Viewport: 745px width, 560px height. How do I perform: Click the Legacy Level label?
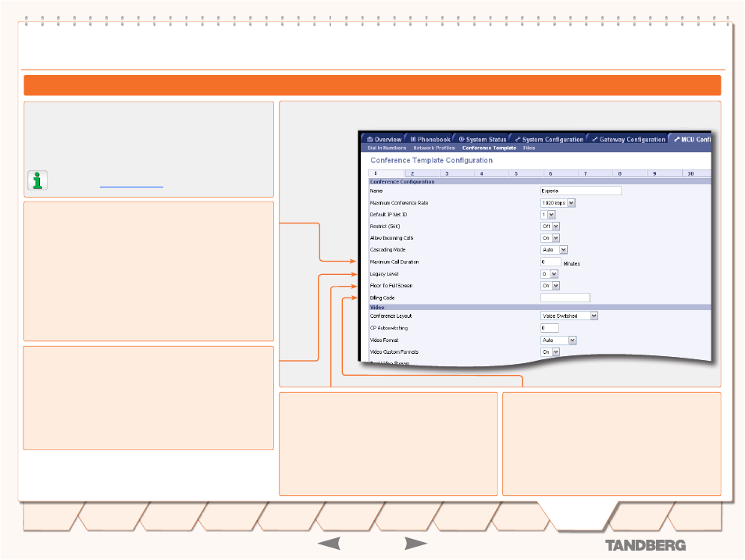384,274
